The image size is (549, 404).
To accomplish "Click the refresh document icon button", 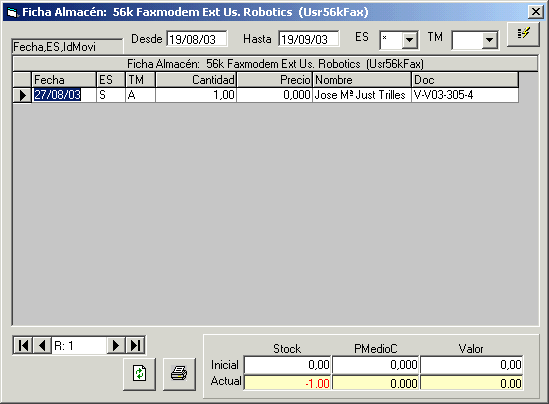I will [139, 374].
